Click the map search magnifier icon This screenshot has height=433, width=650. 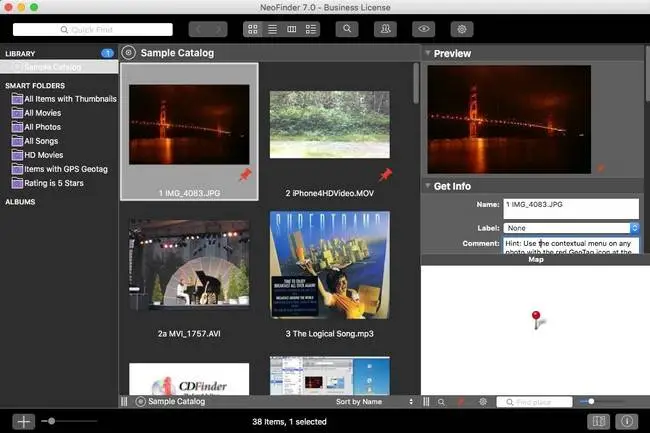click(441, 402)
